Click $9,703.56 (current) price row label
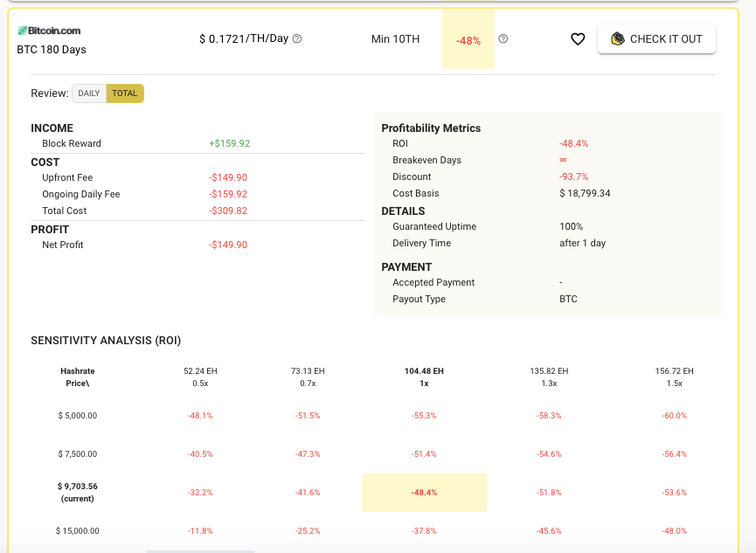 (x=78, y=492)
